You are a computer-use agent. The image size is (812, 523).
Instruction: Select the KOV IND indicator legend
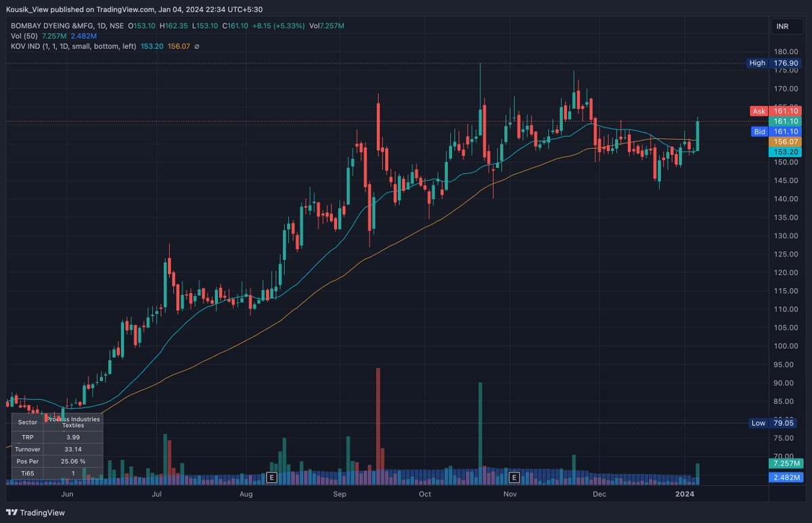(73, 47)
